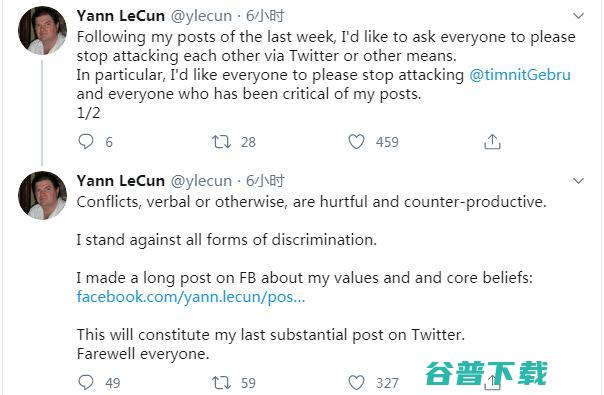
Task: Retweet the second tweet with 59 retweets
Action: pos(221,383)
